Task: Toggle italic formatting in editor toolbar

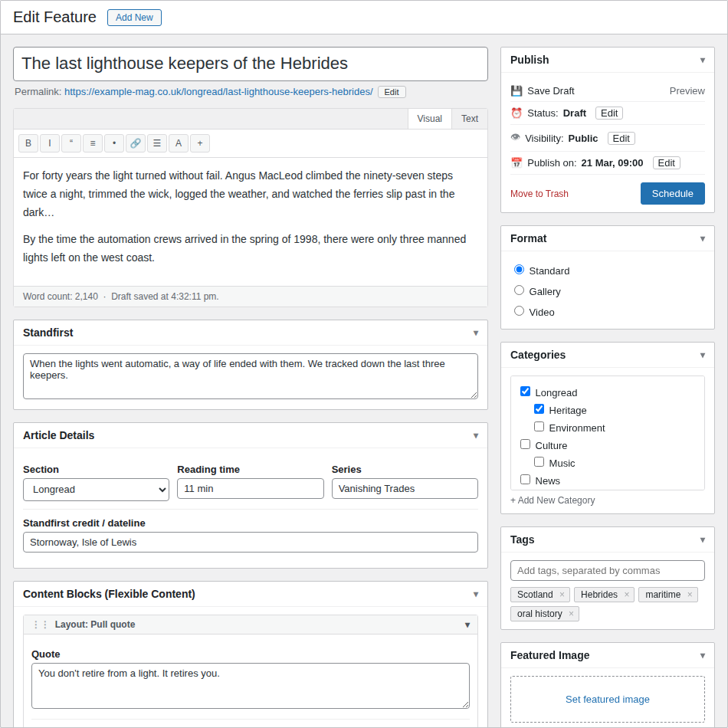Action: (x=50, y=143)
